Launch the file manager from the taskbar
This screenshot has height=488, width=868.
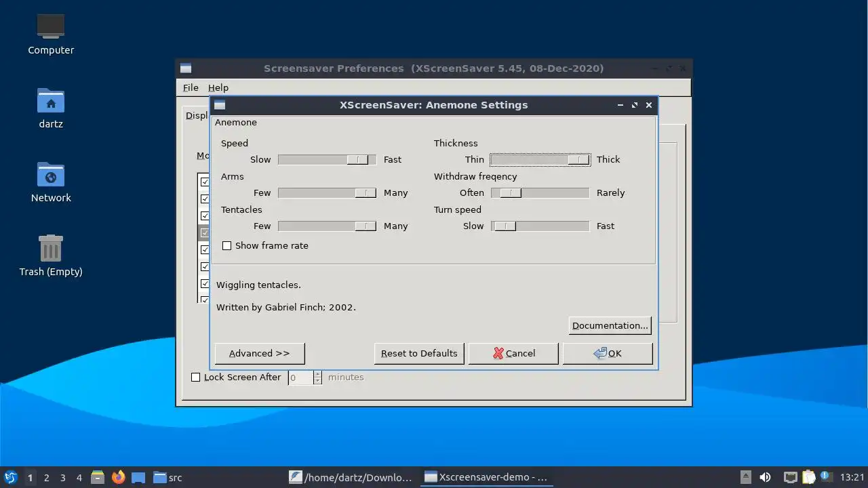pos(98,477)
